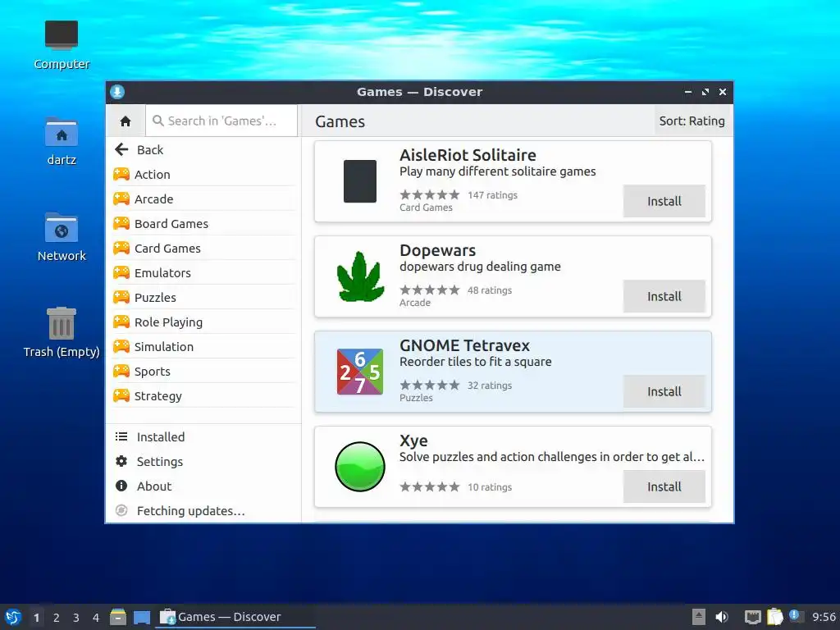Open Settings gear icon in sidebar

pyautogui.click(x=121, y=461)
